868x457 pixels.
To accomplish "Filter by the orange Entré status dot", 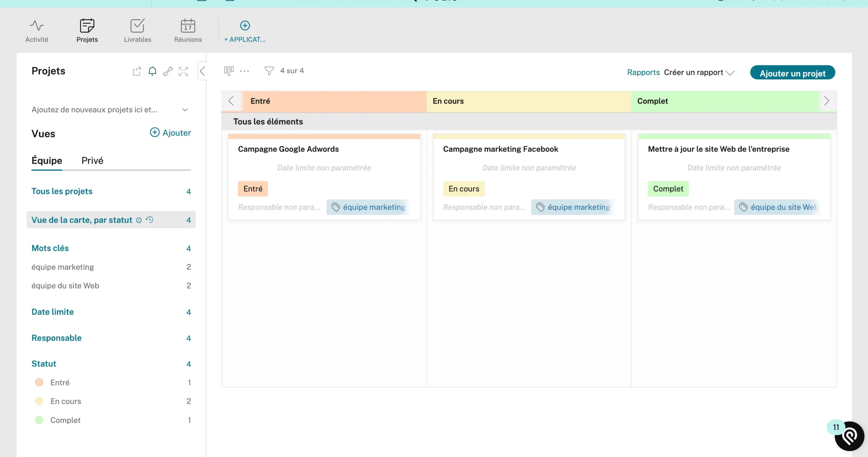I will coord(39,382).
